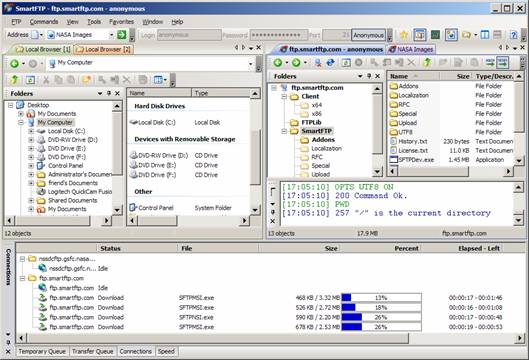Open the Tools menu
Screen dimensions: 529x360
pyautogui.click(x=94, y=22)
